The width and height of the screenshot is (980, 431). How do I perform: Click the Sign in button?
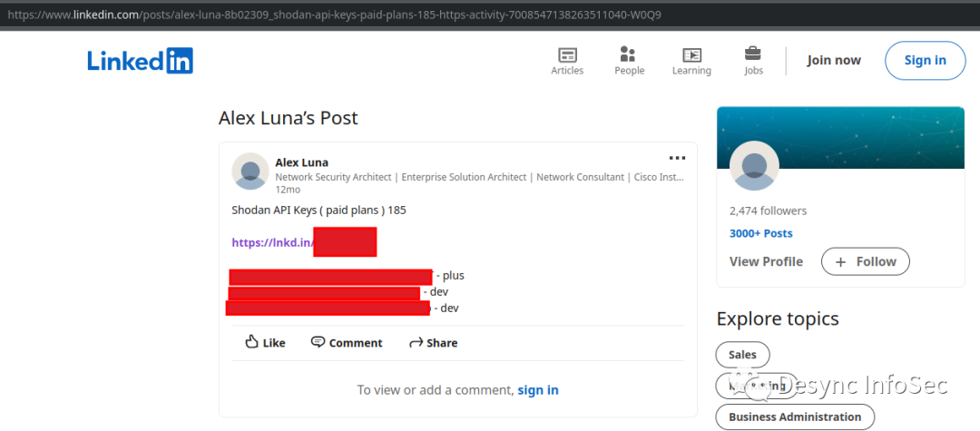coord(925,61)
